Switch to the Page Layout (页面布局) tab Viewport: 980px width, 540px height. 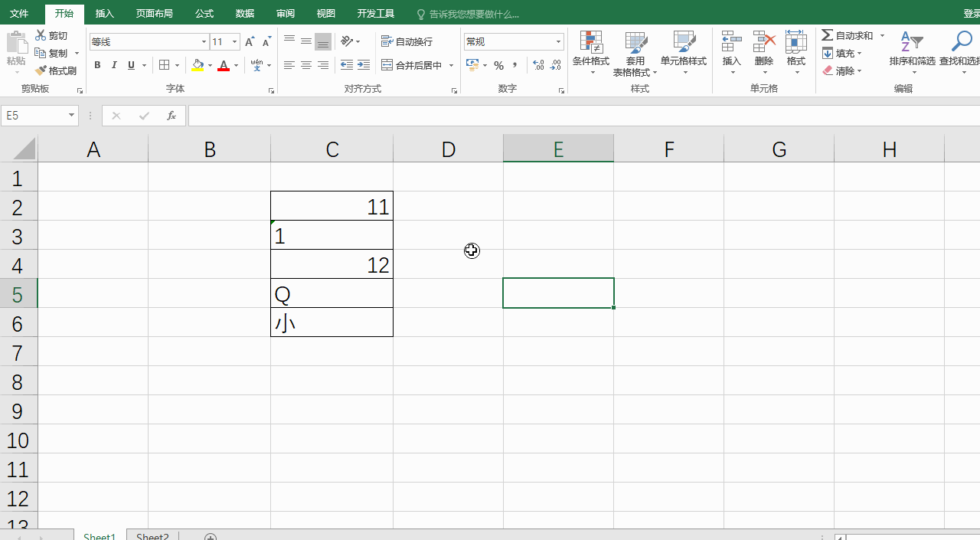point(154,14)
